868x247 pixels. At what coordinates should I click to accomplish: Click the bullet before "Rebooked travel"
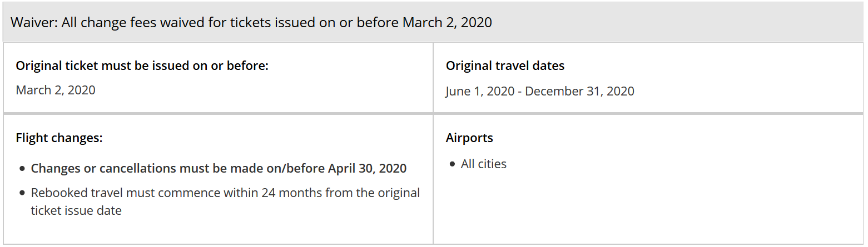coord(22,193)
